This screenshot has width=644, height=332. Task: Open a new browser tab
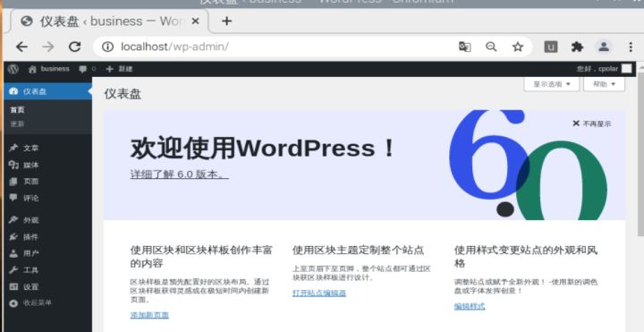point(226,21)
